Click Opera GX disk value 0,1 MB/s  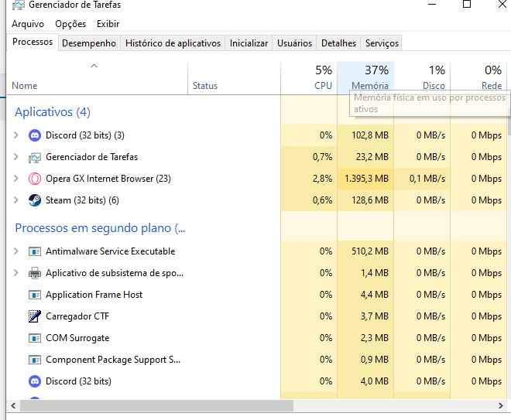coord(427,179)
